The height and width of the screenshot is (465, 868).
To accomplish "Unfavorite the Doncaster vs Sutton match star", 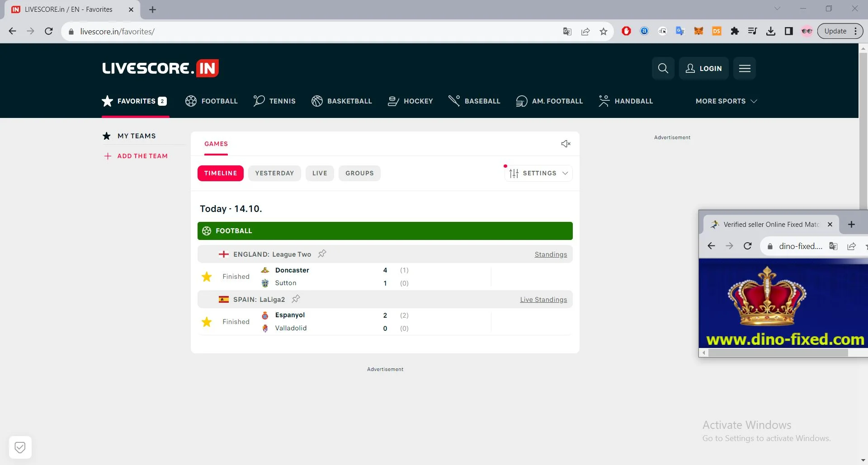I will click(207, 277).
